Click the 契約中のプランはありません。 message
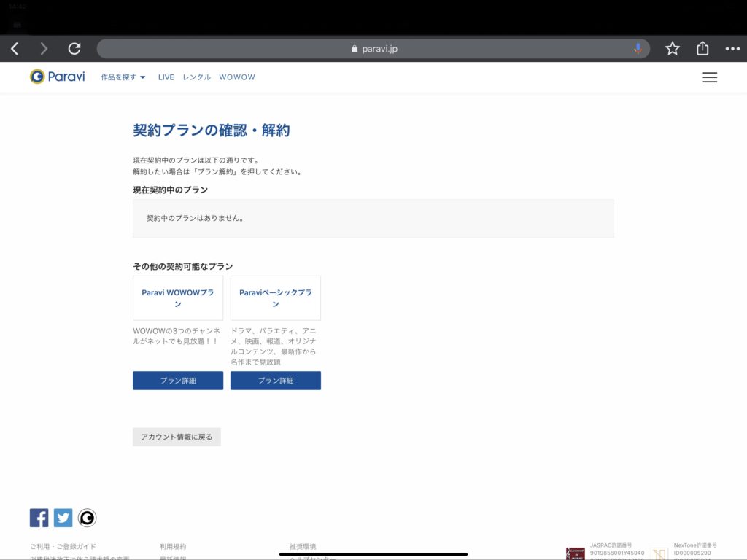The height and width of the screenshot is (560, 747). (x=196, y=218)
